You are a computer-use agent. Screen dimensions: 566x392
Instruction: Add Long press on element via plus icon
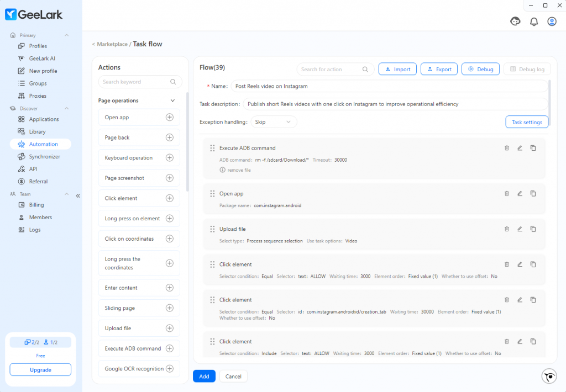(169, 218)
